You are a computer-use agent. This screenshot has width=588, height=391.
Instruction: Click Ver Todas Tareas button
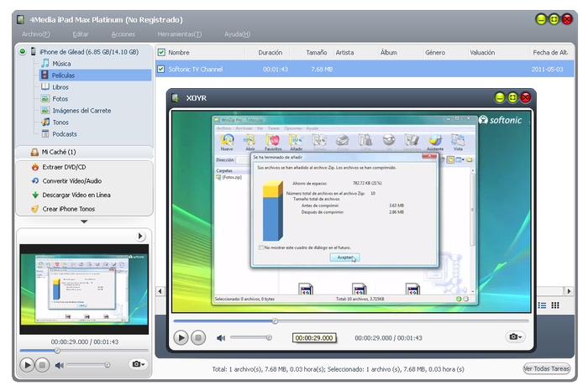[x=547, y=368]
